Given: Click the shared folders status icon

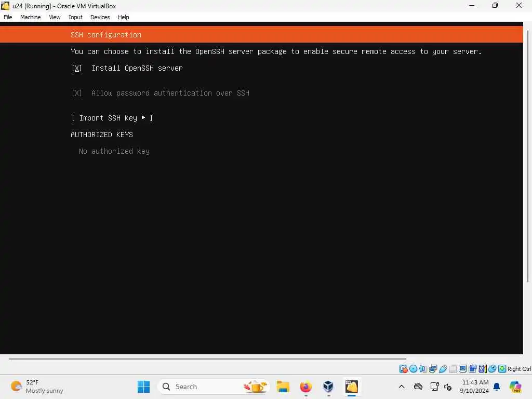Looking at the screenshot, I should point(453,369).
